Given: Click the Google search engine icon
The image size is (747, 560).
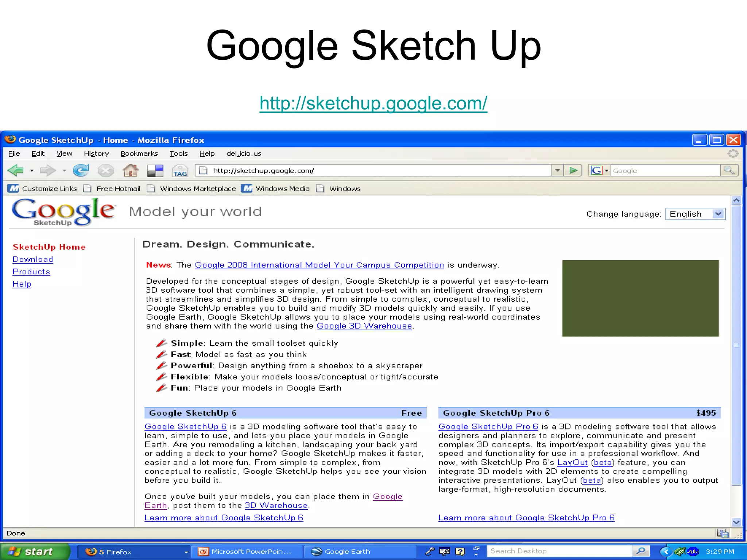Looking at the screenshot, I should pyautogui.click(x=596, y=170).
